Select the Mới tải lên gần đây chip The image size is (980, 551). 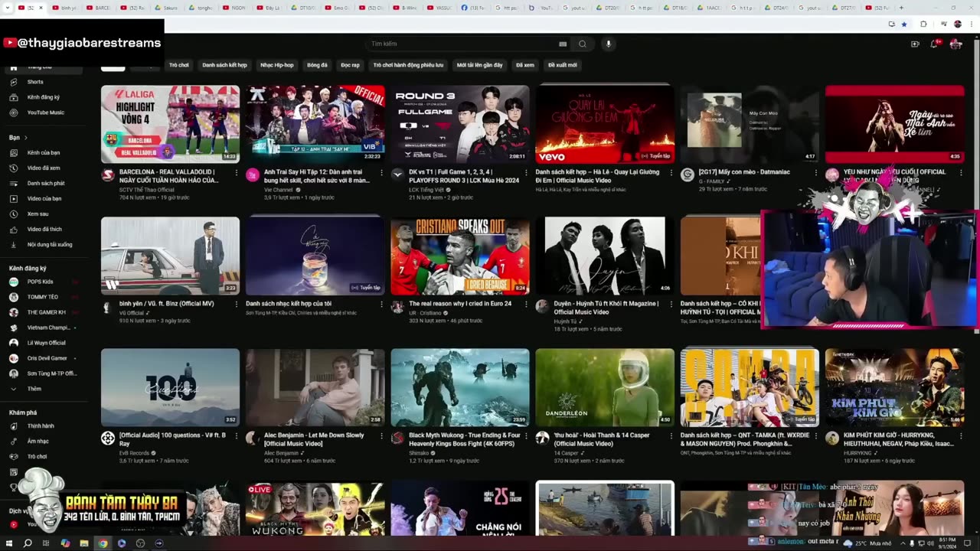click(480, 65)
